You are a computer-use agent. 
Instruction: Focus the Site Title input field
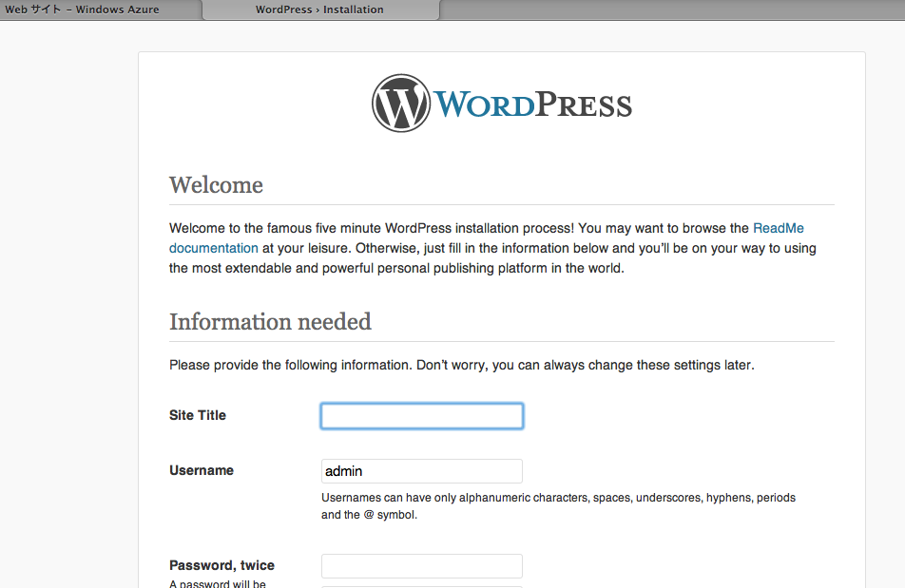tap(422, 416)
